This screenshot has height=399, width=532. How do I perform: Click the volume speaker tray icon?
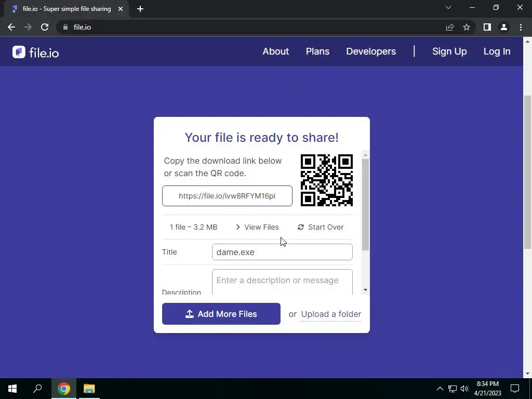(464, 389)
